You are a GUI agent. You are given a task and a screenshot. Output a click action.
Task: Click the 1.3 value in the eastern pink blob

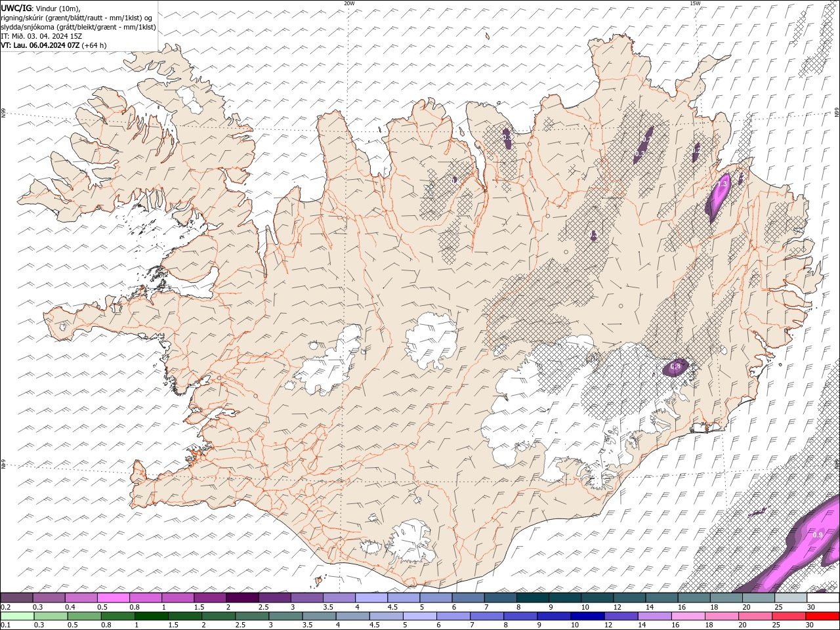pos(722,184)
